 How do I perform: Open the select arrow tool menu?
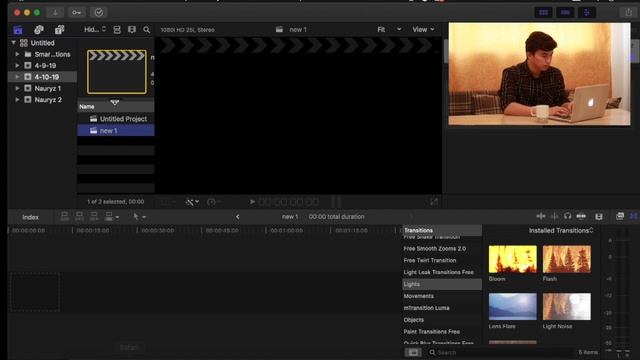[x=139, y=217]
